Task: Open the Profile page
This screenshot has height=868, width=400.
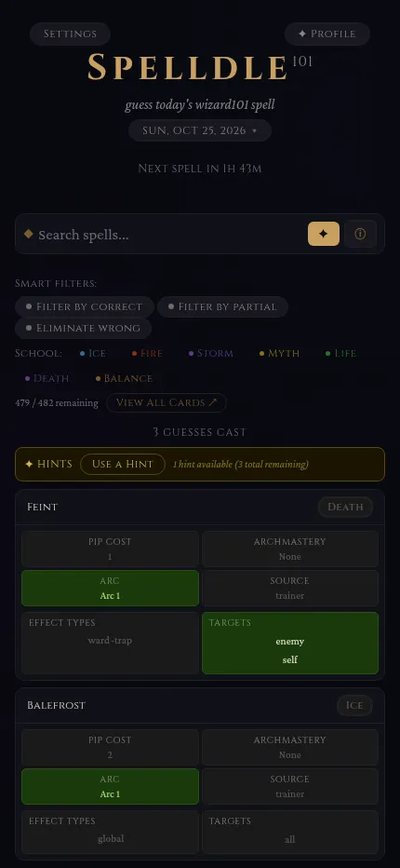Action: (x=327, y=34)
